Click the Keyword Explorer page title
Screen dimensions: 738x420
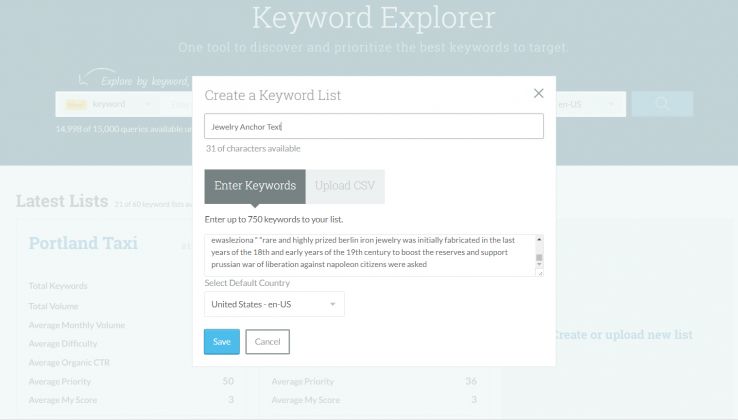(x=373, y=18)
